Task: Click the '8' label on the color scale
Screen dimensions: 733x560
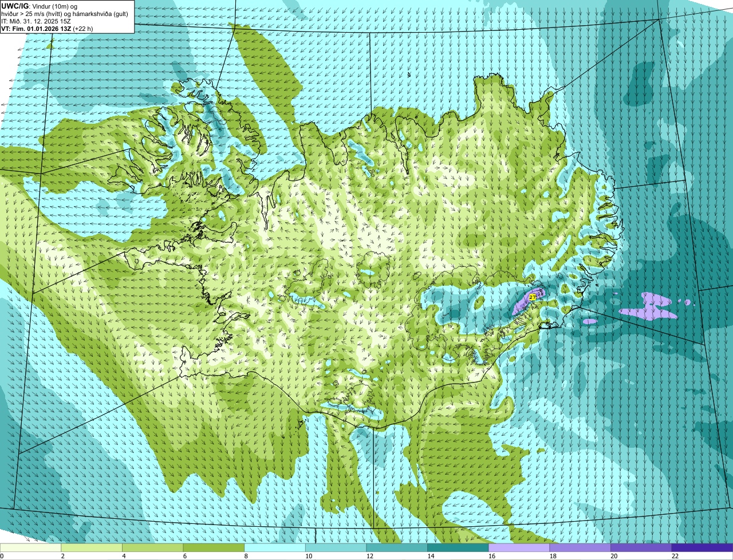Action: click(x=246, y=556)
